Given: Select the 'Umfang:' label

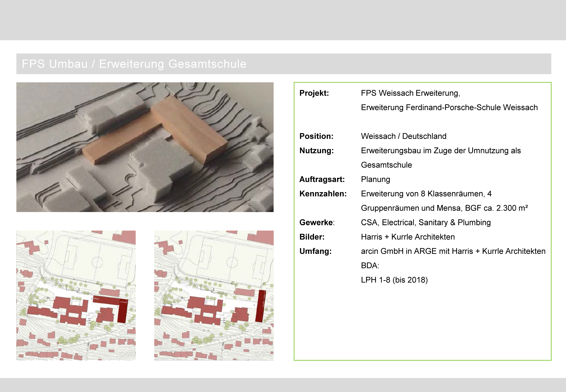Looking at the screenshot, I should tap(315, 251).
